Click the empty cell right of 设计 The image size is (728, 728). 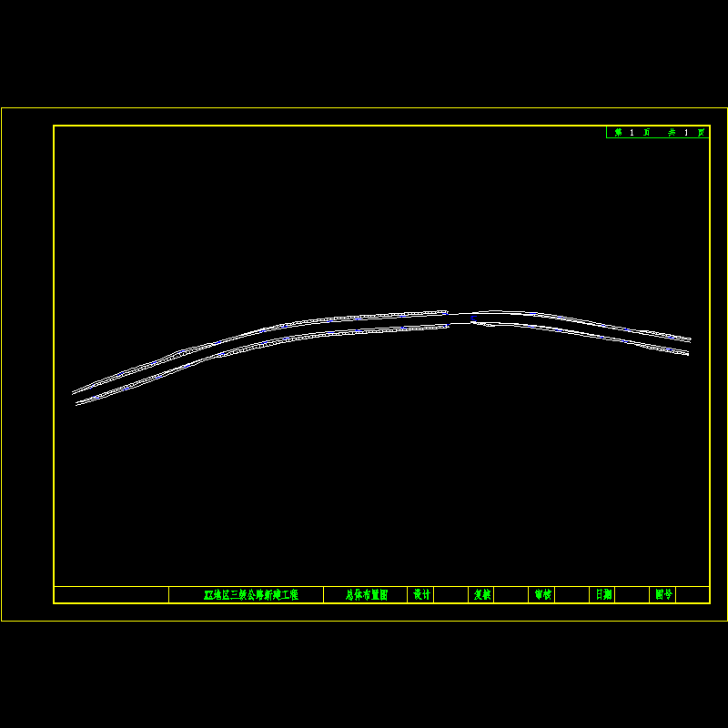click(450, 594)
